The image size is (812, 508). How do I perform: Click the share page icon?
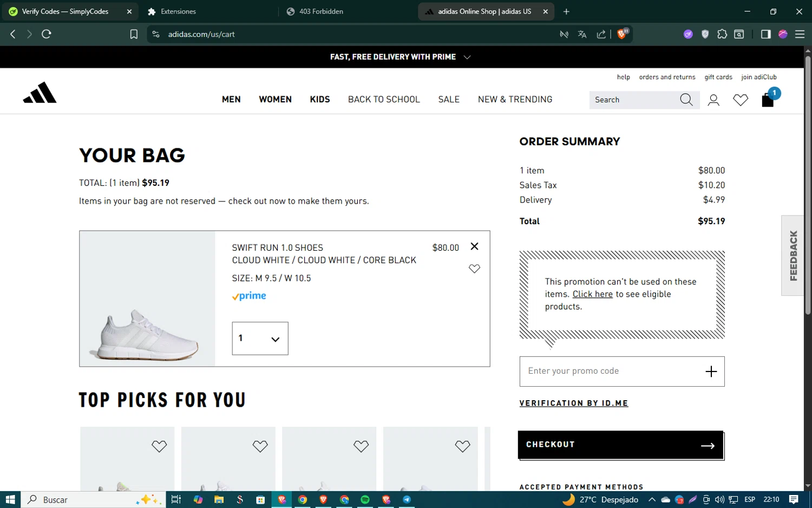tap(601, 34)
